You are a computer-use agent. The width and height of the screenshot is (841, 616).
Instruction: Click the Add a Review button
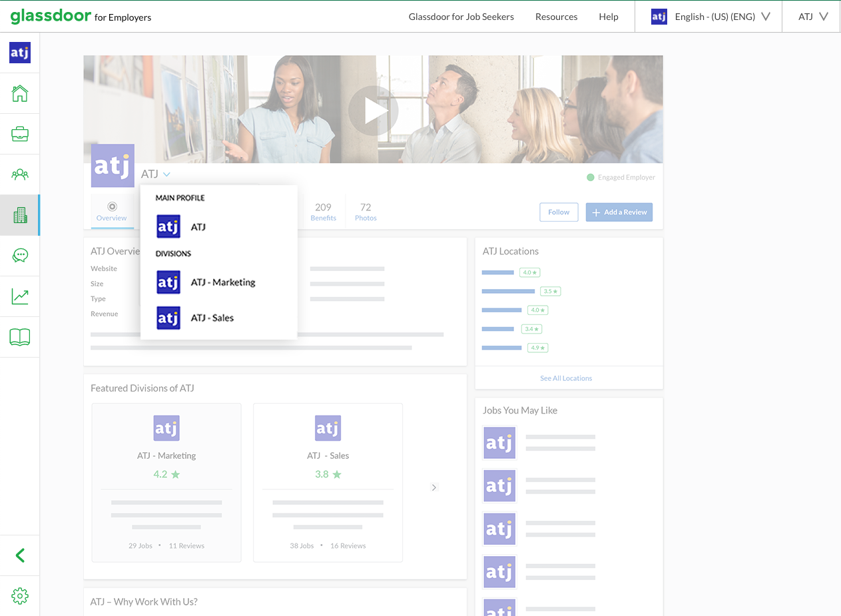(619, 212)
